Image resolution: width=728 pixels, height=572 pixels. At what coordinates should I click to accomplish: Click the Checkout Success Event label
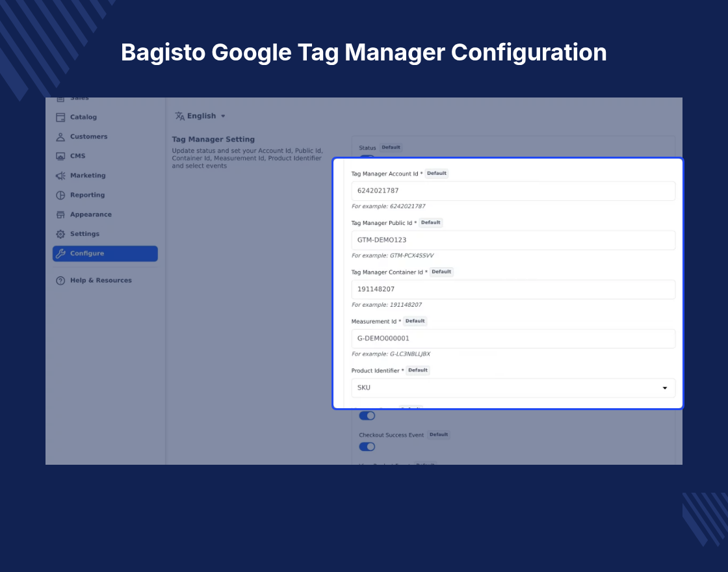391,435
